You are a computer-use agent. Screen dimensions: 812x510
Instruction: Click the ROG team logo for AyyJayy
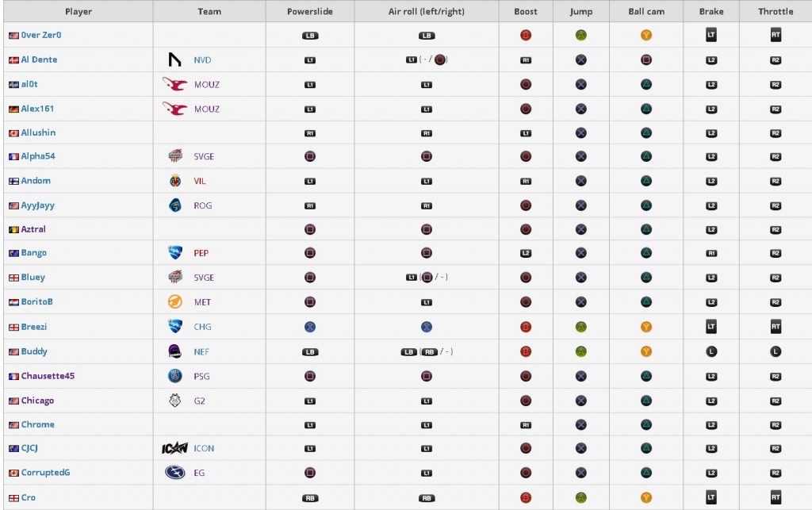175,205
